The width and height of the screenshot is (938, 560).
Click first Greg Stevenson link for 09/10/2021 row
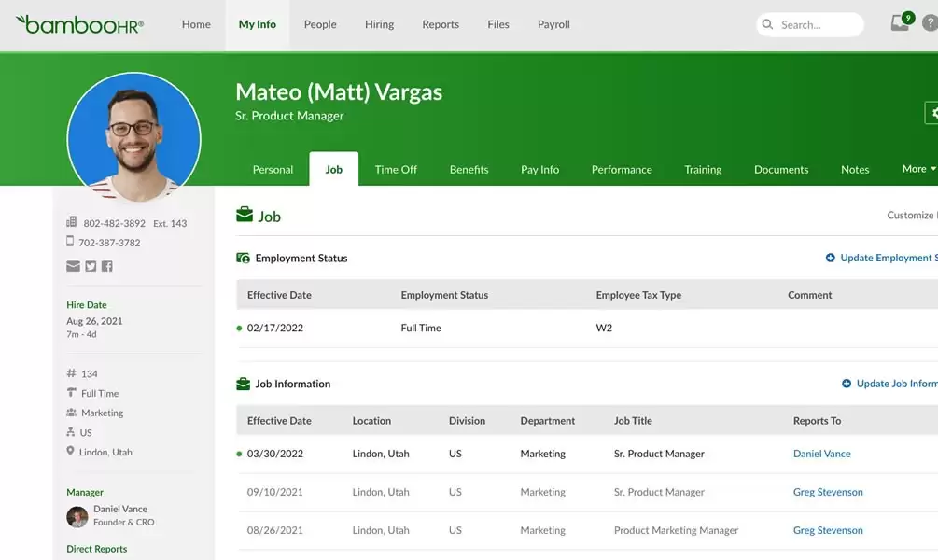coord(828,492)
